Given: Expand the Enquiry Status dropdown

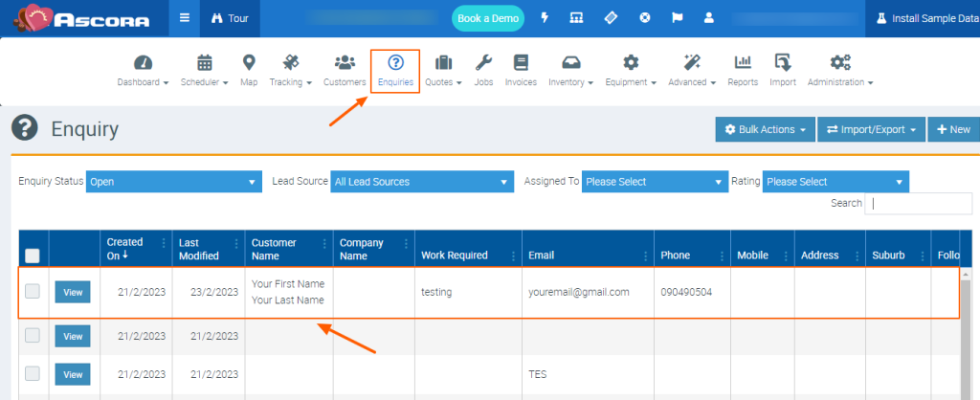Looking at the screenshot, I should [173, 182].
